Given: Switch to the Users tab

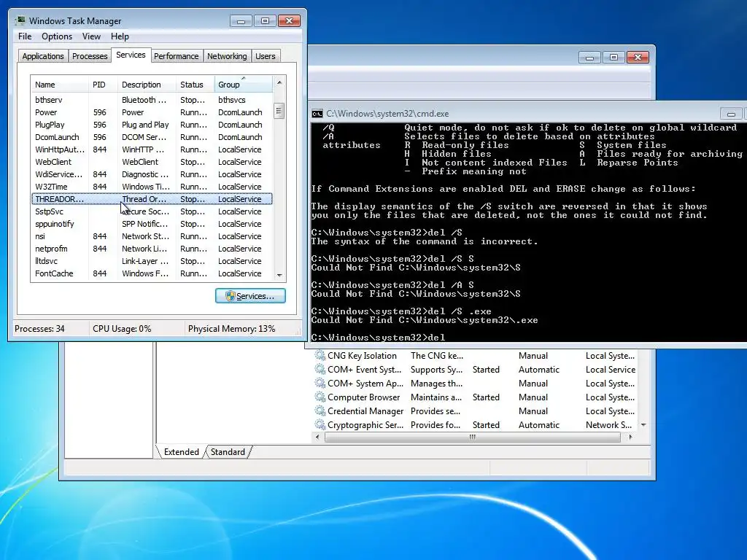Looking at the screenshot, I should [265, 56].
